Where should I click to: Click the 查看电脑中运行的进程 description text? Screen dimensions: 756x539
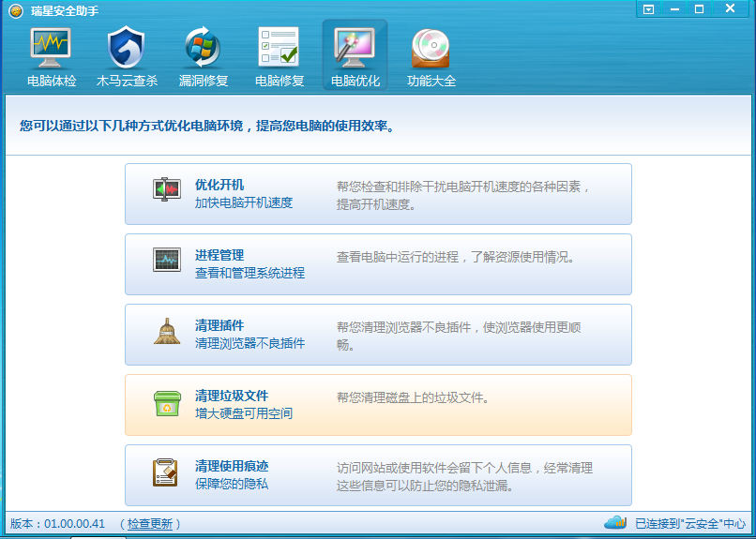(456, 257)
